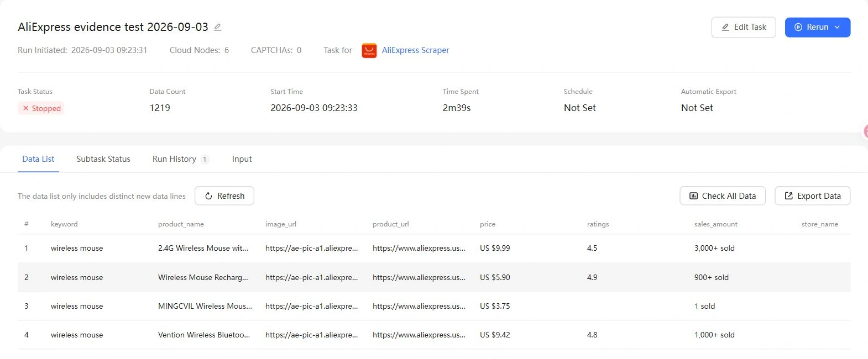
Task: Switch to the Data List tab
Action: [x=38, y=159]
